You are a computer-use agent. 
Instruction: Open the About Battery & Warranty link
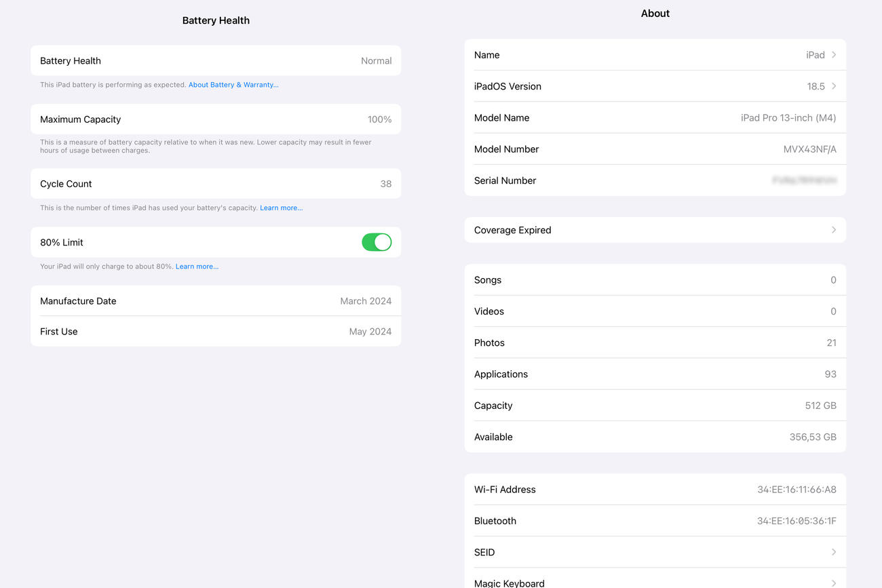tap(233, 85)
